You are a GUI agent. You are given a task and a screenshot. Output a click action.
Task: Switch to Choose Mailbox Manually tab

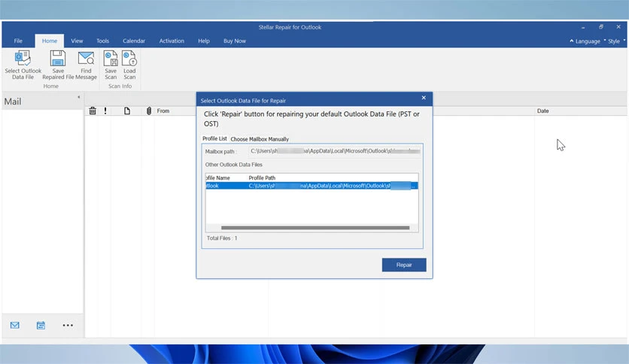pyautogui.click(x=260, y=139)
